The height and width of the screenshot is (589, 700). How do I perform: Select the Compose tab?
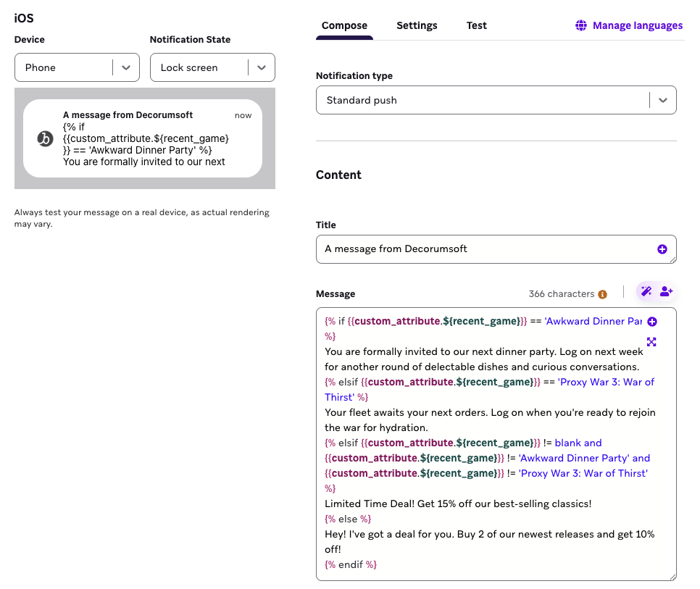(344, 26)
